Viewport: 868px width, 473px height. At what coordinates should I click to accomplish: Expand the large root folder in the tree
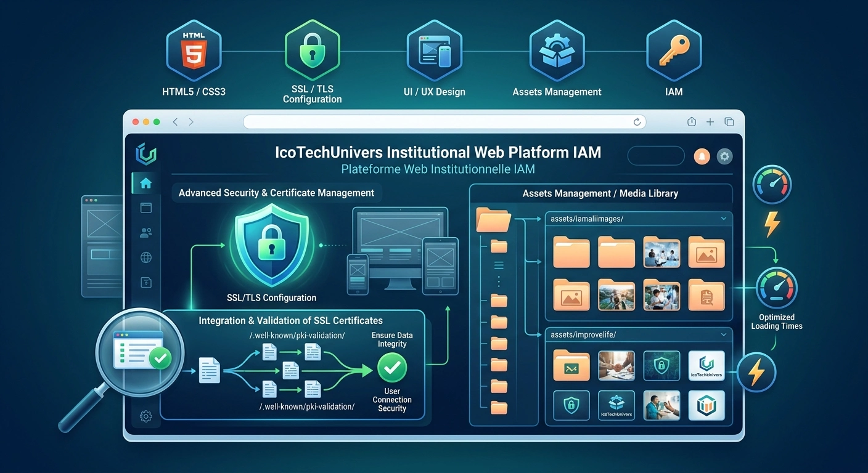494,219
